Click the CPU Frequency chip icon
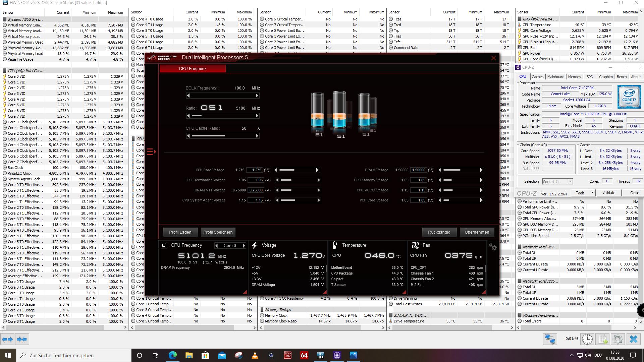 click(x=164, y=245)
